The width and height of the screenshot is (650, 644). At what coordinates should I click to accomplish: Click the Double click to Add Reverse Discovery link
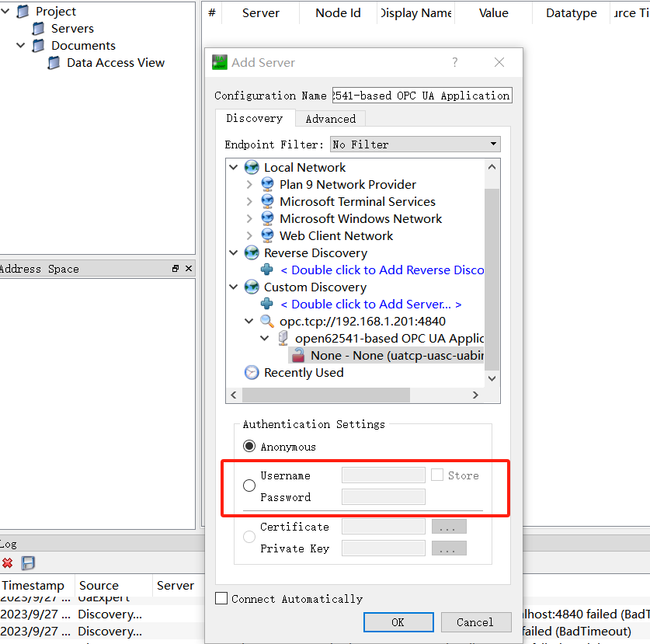point(382,270)
